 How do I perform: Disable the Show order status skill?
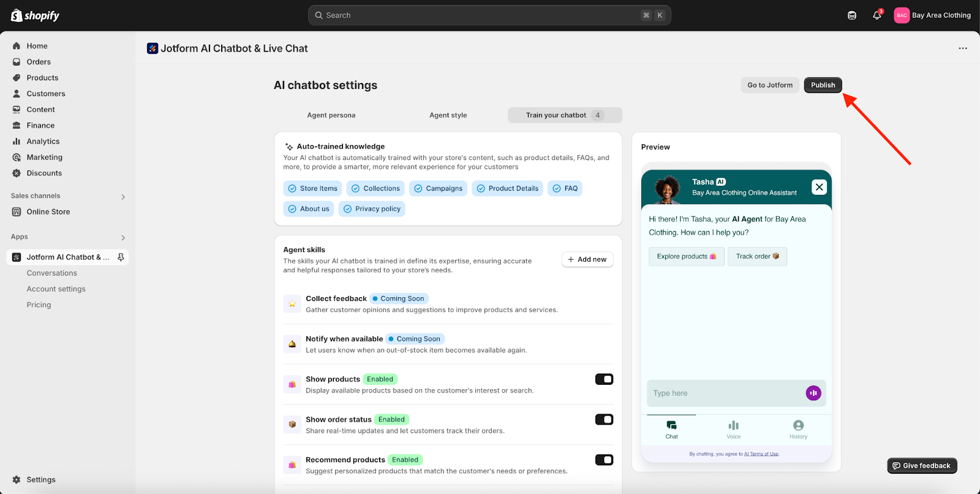604,420
